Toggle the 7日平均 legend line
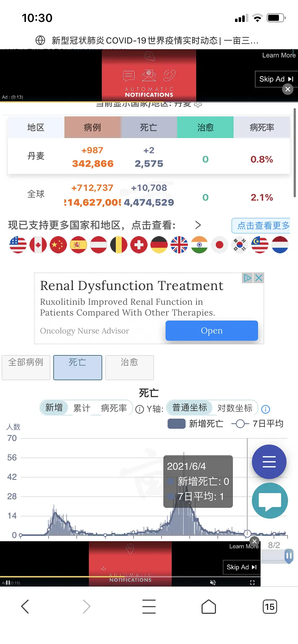 (257, 424)
